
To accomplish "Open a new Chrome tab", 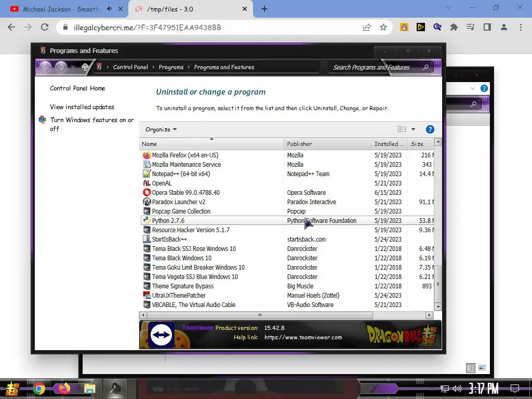I will (264, 9).
